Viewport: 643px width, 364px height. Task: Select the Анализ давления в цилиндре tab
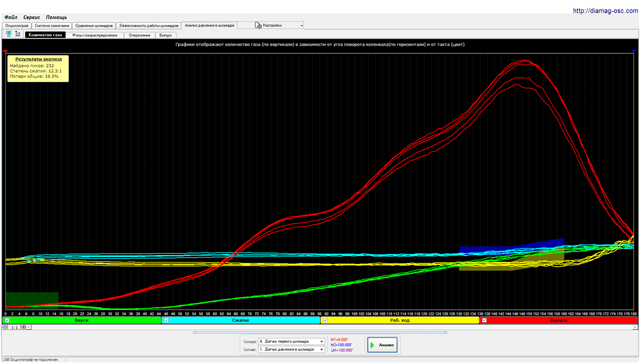pyautogui.click(x=209, y=25)
